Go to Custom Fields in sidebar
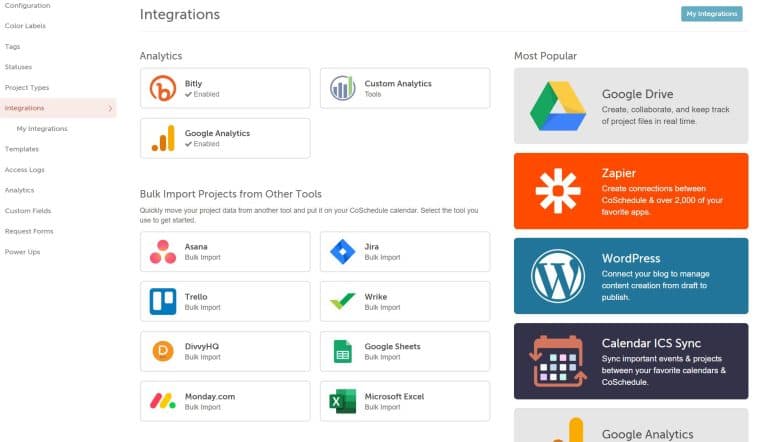The image size is (770, 442). 26,211
